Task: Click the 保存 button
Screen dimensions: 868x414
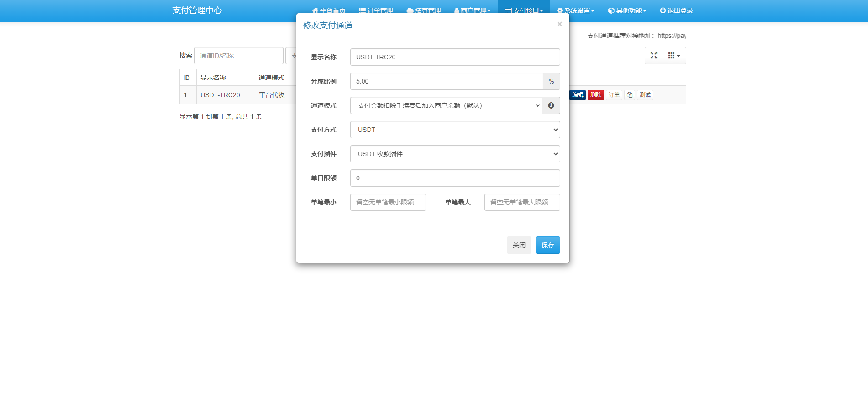Action: (x=548, y=245)
